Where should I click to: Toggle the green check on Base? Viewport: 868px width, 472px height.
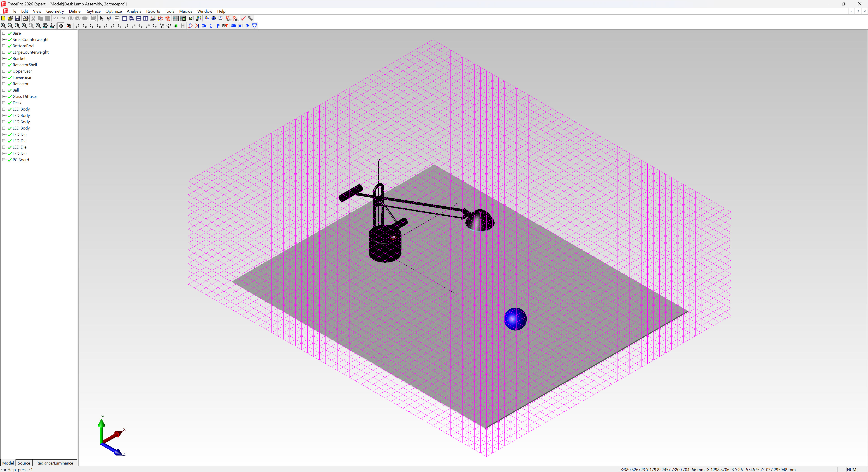pos(9,33)
